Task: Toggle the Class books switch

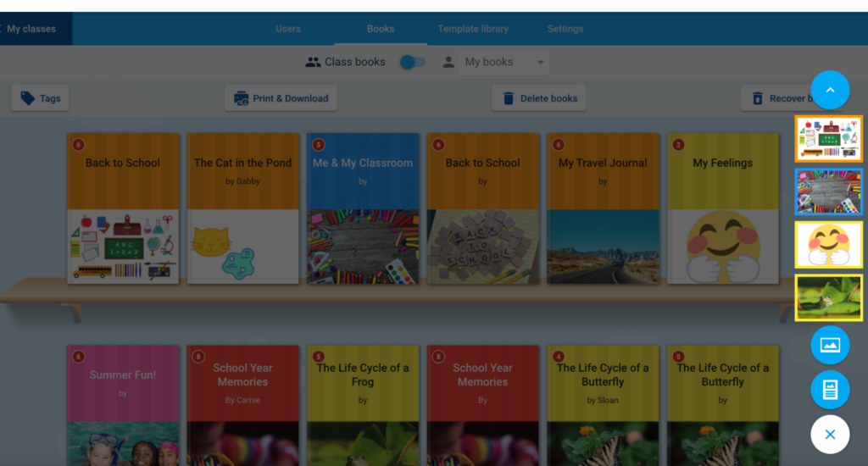Action: click(x=413, y=62)
